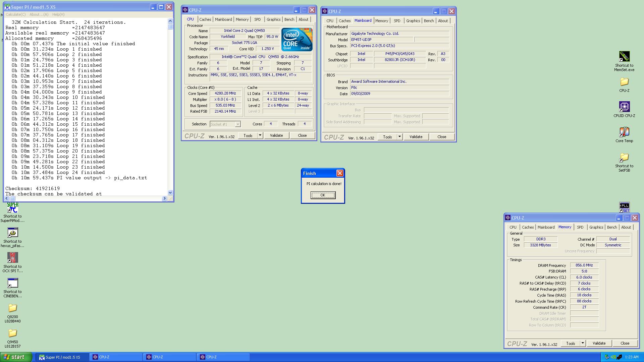Click Super PI vertical scrollbar up arrow
This screenshot has width=644, height=362.
(170, 21)
